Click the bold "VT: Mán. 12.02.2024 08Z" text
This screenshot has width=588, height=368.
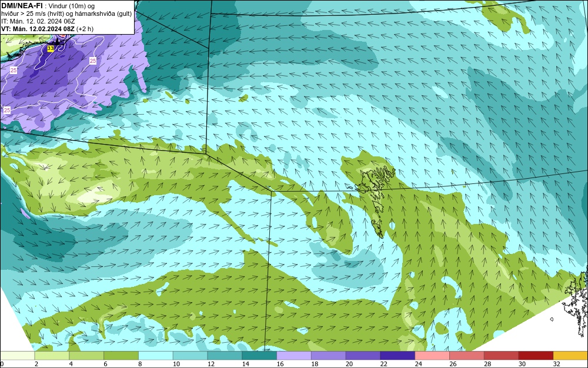(x=38, y=29)
